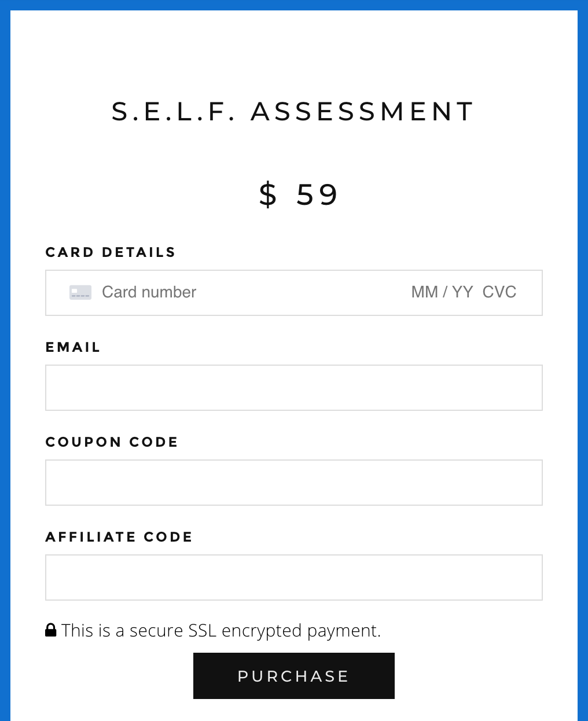Click the Card Details label

[x=111, y=252]
